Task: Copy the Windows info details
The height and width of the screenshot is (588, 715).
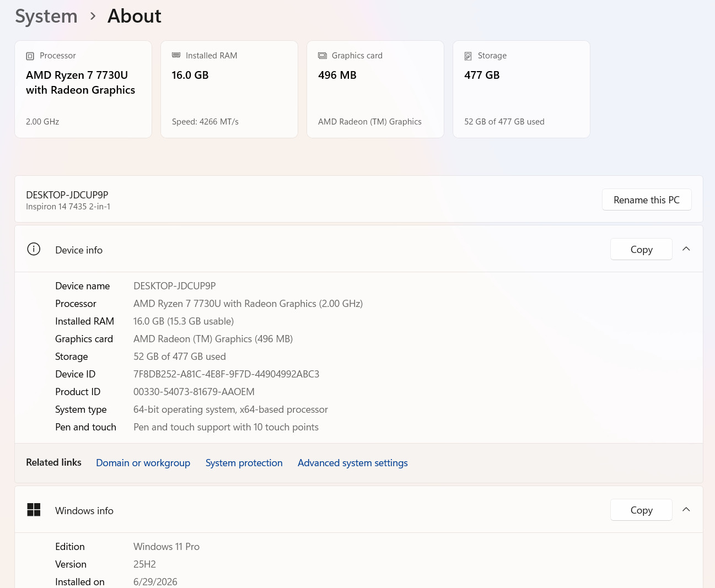Action: 641,510
